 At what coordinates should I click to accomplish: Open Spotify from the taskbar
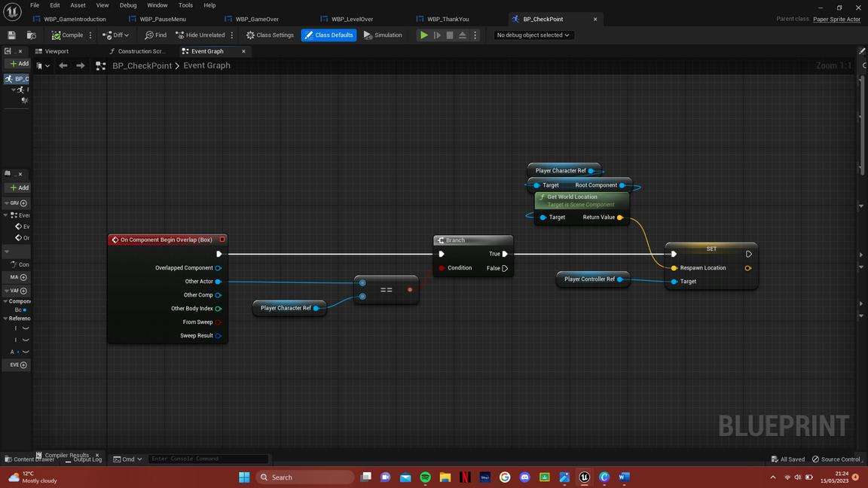point(425,477)
